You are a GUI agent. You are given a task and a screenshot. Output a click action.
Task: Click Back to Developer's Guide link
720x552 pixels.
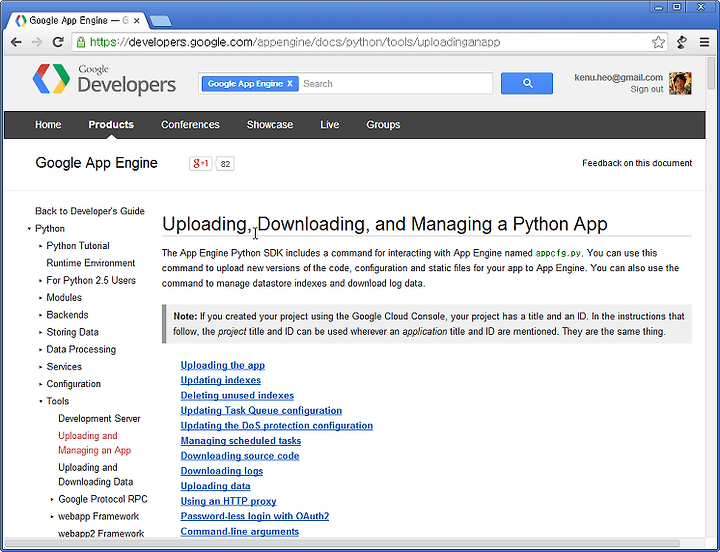(x=90, y=211)
